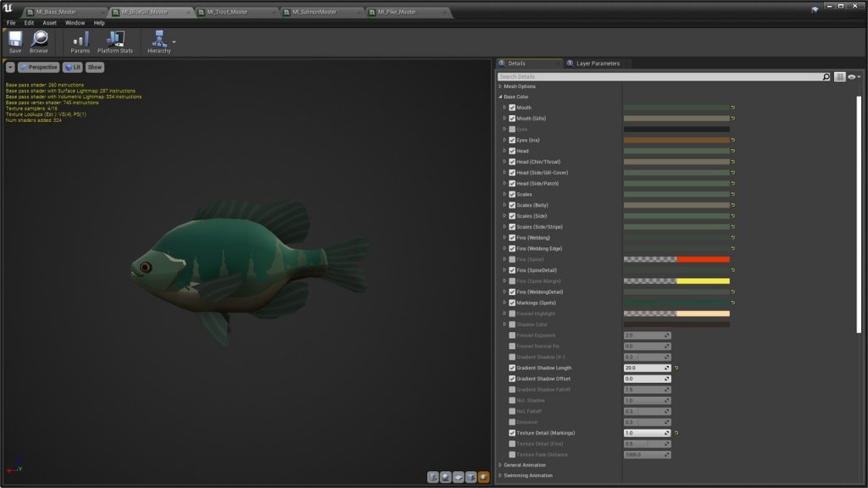Select plane preview mesh icon
The width and height of the screenshot is (868, 488).
(459, 477)
